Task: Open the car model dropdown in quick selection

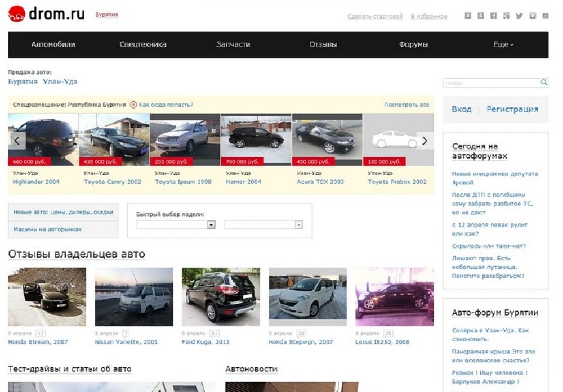Action: 263,224
